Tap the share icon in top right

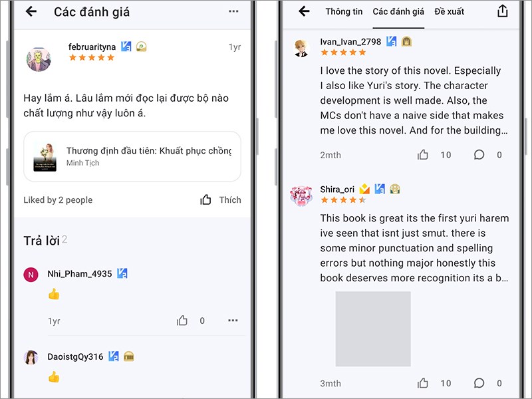(502, 11)
